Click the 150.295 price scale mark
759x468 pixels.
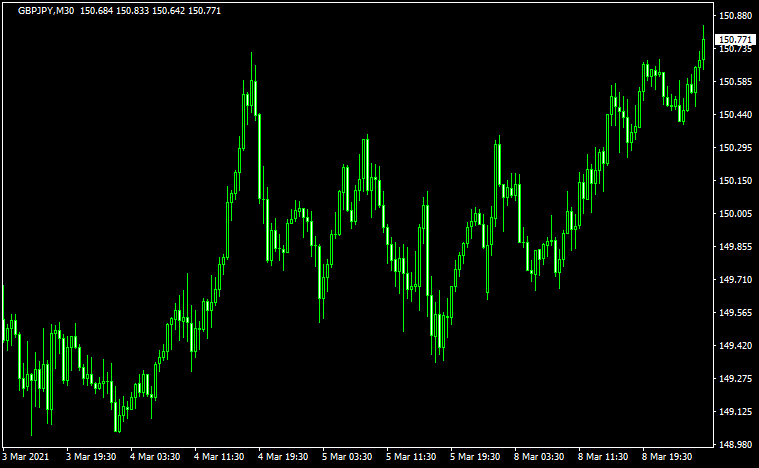[x=735, y=148]
